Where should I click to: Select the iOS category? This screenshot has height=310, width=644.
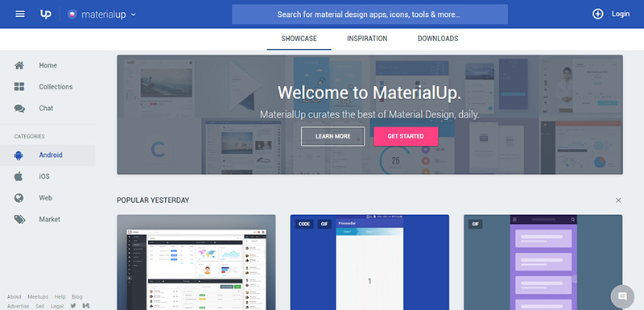coord(44,176)
